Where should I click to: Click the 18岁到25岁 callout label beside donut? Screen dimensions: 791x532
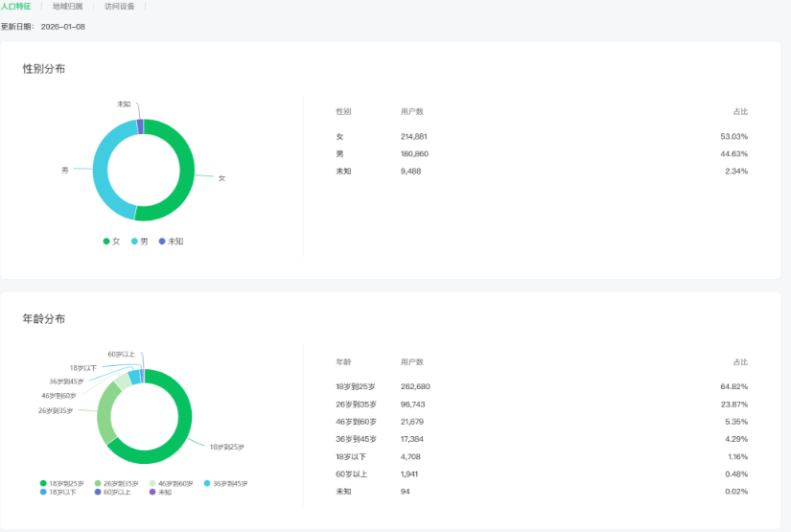(x=227, y=447)
